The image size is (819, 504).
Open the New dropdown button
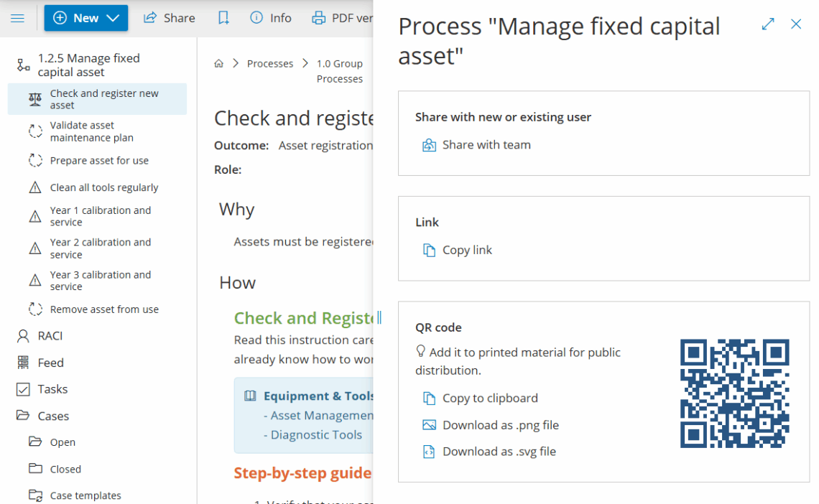click(x=86, y=18)
